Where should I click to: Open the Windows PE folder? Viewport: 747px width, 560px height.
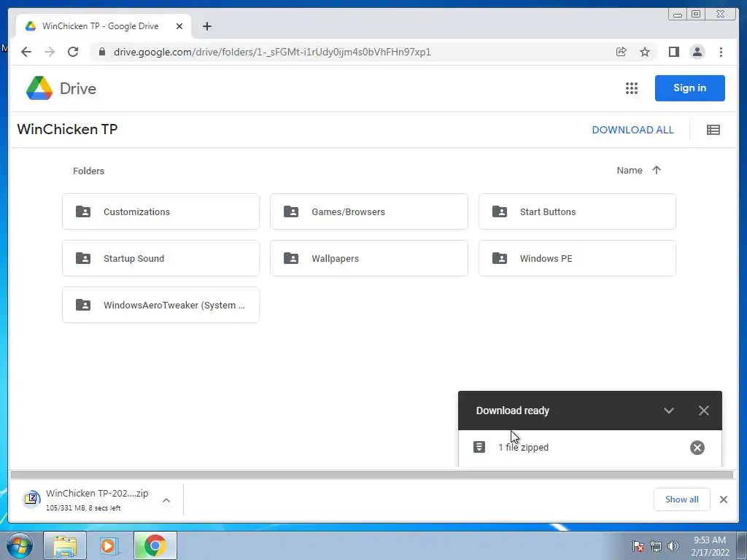[x=577, y=258]
